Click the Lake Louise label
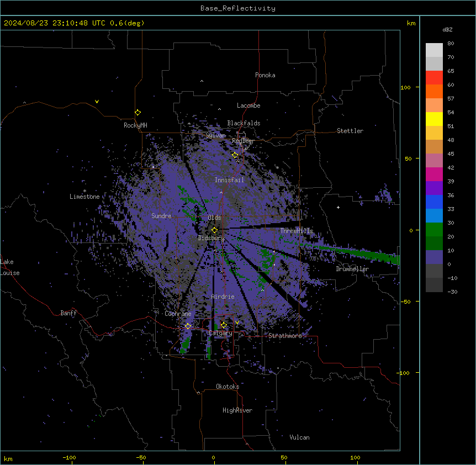 9,267
